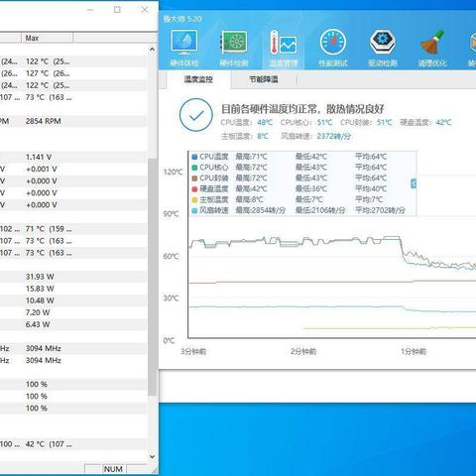Open the 驱动检测 gear box icon
Viewport: 476px width, 476px height.
point(383,43)
